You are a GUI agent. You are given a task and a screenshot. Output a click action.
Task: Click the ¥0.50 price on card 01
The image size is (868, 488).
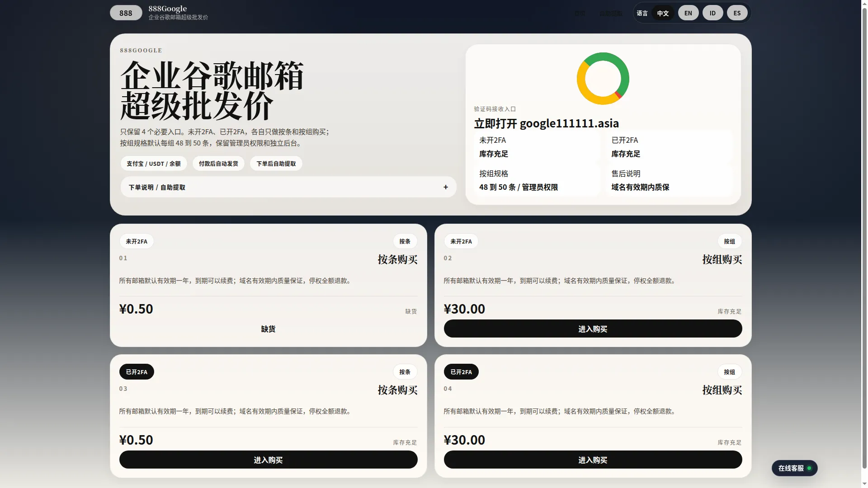point(136,309)
